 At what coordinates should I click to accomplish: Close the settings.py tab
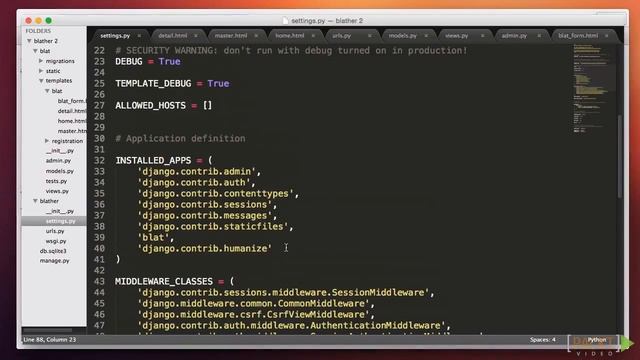coord(139,36)
